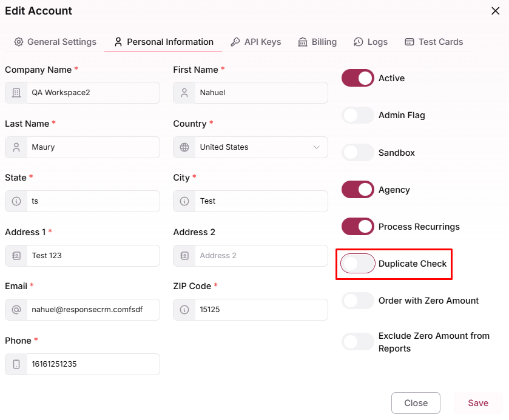Click the gear icon on General Settings tab
Image resolution: width=509 pixels, height=420 pixels.
click(x=19, y=42)
